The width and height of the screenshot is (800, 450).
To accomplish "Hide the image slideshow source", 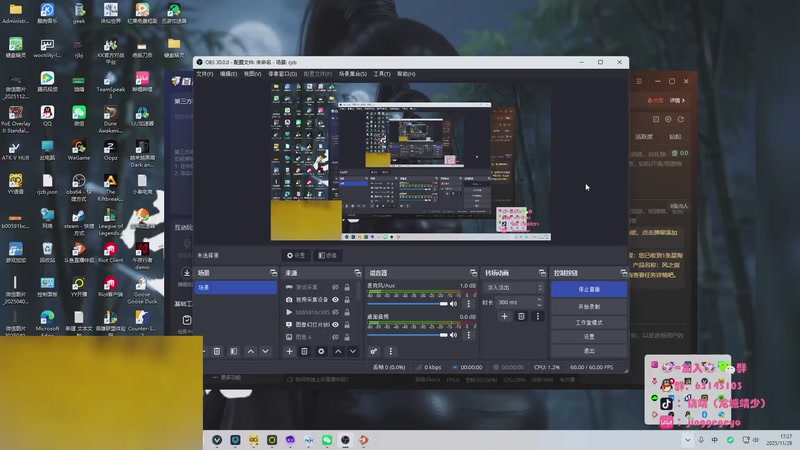I will click(x=335, y=324).
